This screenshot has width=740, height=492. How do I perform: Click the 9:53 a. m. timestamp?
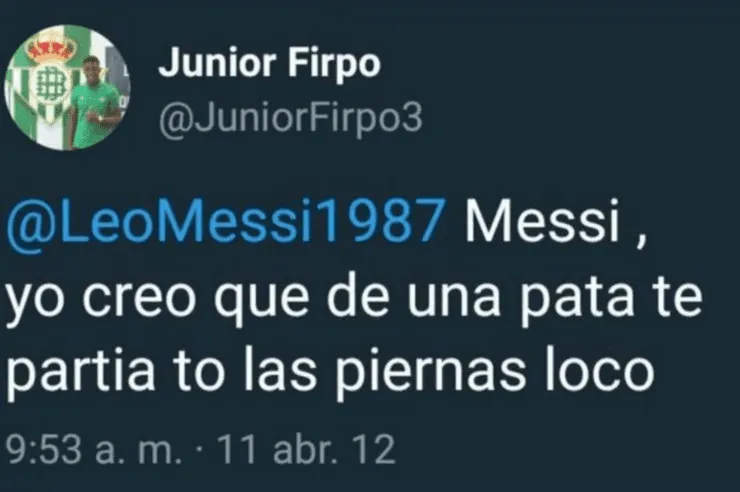[x=93, y=450]
